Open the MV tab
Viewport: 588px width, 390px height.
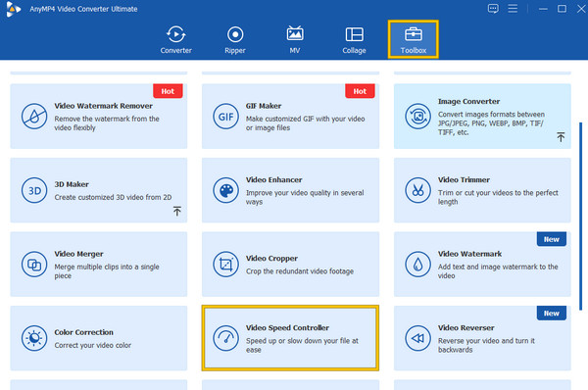[295, 40]
